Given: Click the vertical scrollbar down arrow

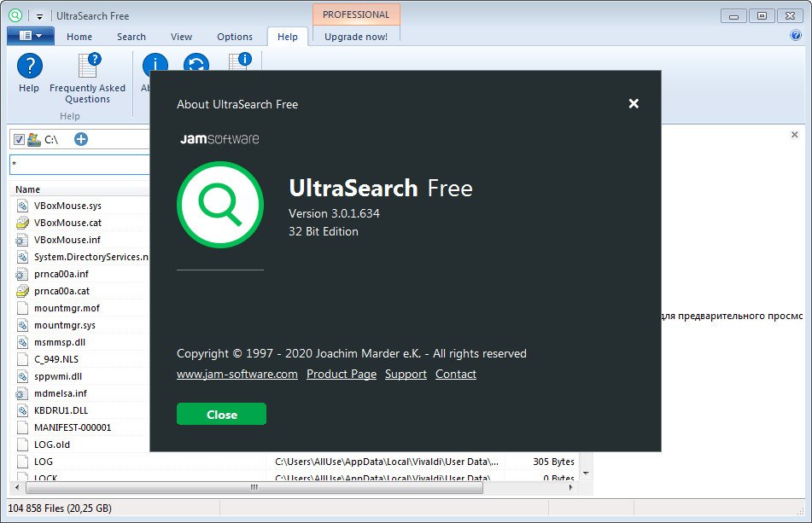Looking at the screenshot, I should [x=586, y=474].
